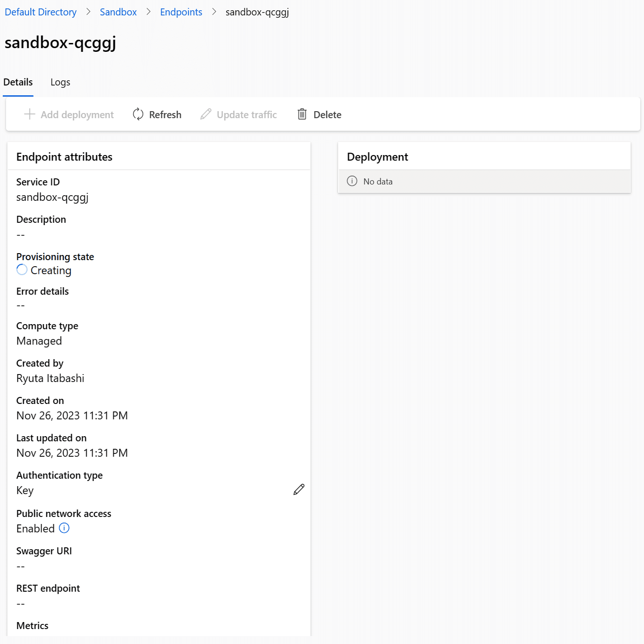Edit Authentication type via pencil icon
The height and width of the screenshot is (644, 644).
[x=299, y=489]
